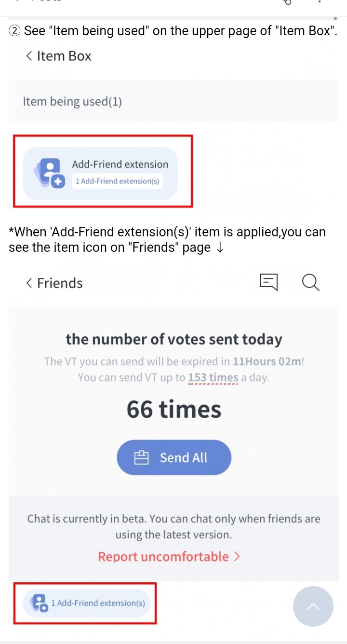Go back using the Friends header chevron

29,283
